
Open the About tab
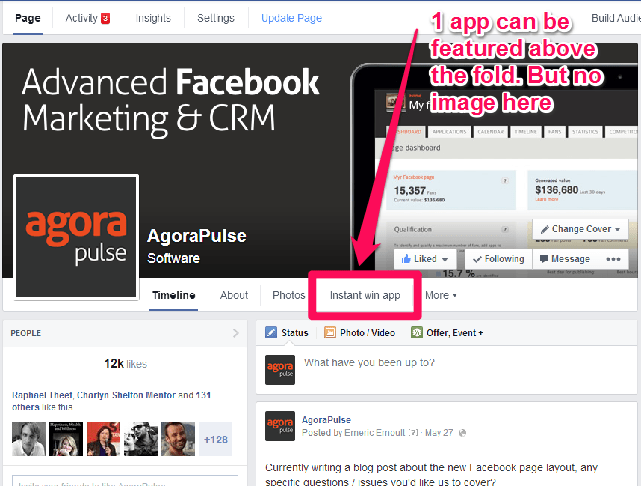coord(234,296)
